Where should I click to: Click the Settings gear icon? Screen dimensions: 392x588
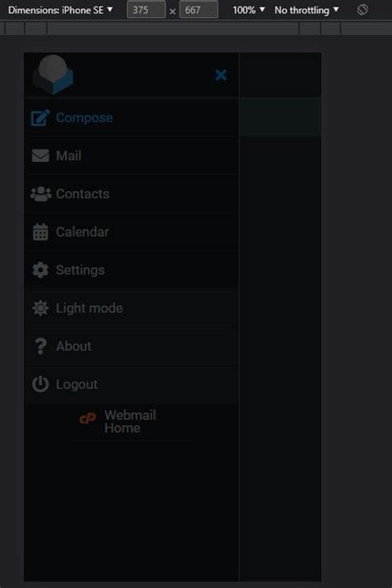(41, 270)
